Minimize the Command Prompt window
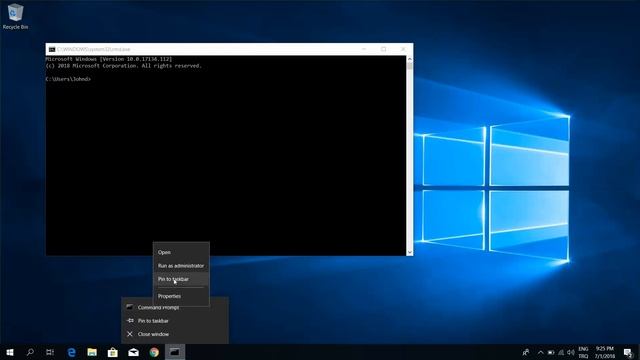640x360 pixels. [x=364, y=49]
